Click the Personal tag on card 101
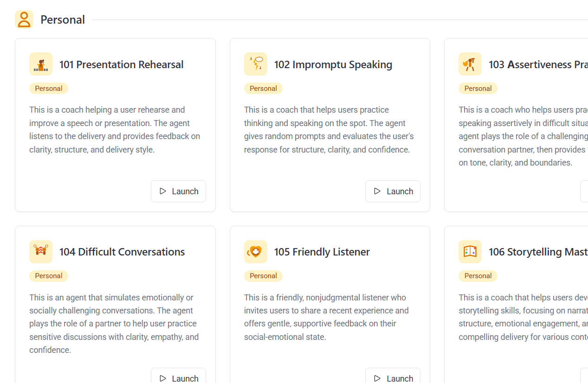The height and width of the screenshot is (383, 588). 48,88
